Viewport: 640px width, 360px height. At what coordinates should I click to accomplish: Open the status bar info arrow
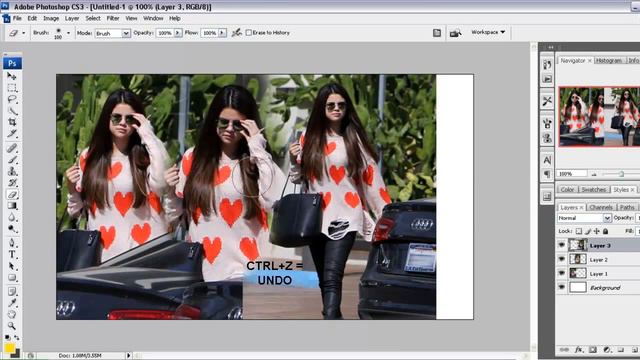pyautogui.click(x=128, y=356)
